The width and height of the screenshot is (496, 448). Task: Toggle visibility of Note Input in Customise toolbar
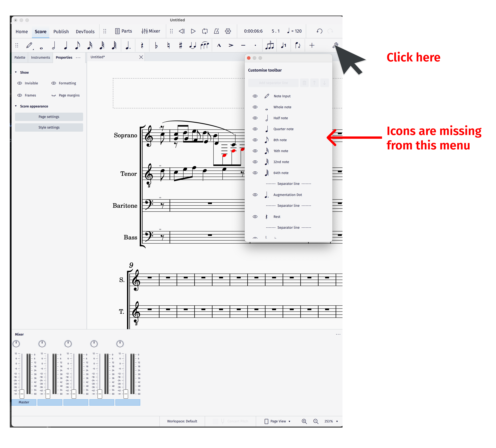[x=255, y=96]
